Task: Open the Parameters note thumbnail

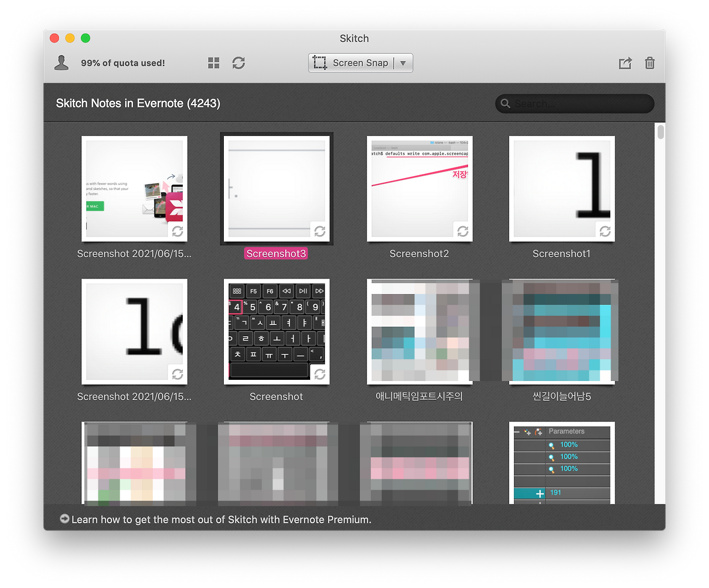Action: tap(562, 463)
